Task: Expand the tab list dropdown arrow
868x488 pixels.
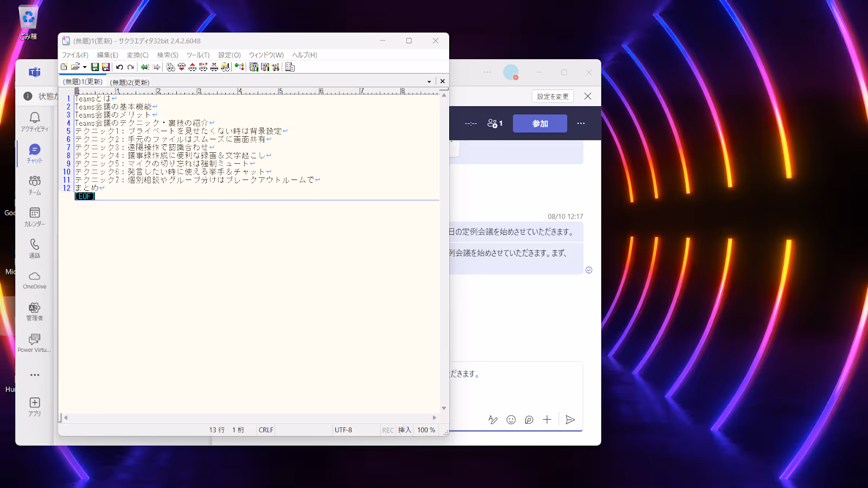Action: tap(429, 82)
